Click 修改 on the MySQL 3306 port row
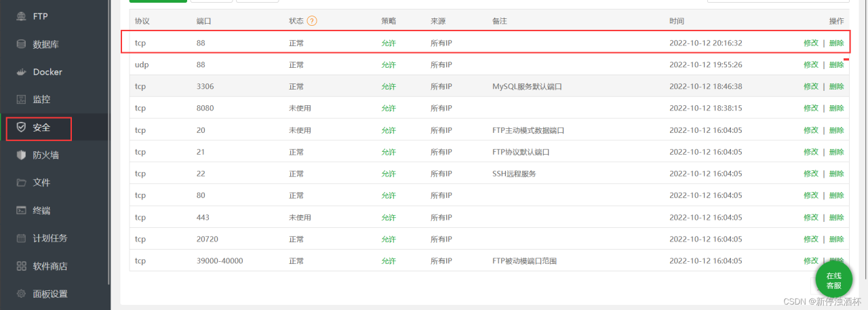The width and height of the screenshot is (868, 310). pyautogui.click(x=811, y=86)
